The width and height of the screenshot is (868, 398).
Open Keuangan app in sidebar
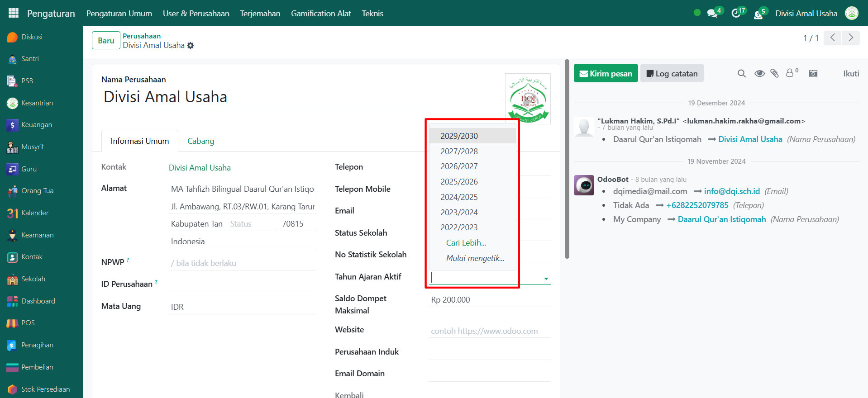(x=37, y=125)
